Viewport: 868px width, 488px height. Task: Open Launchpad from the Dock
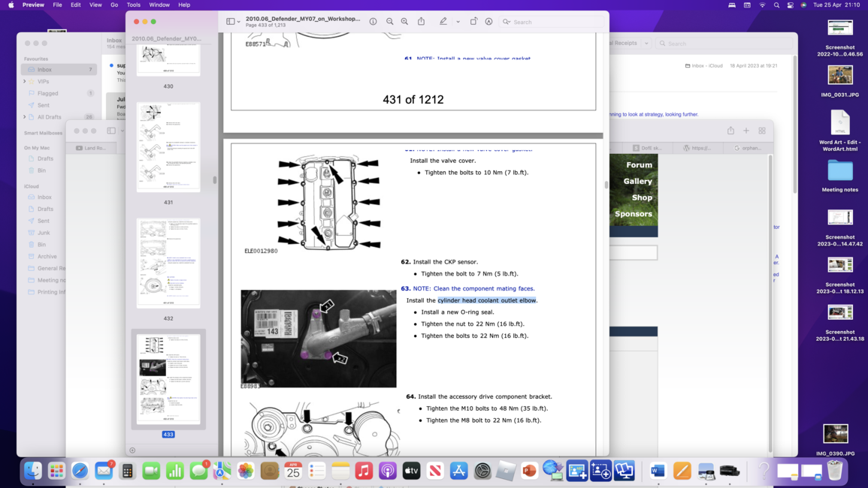56,471
